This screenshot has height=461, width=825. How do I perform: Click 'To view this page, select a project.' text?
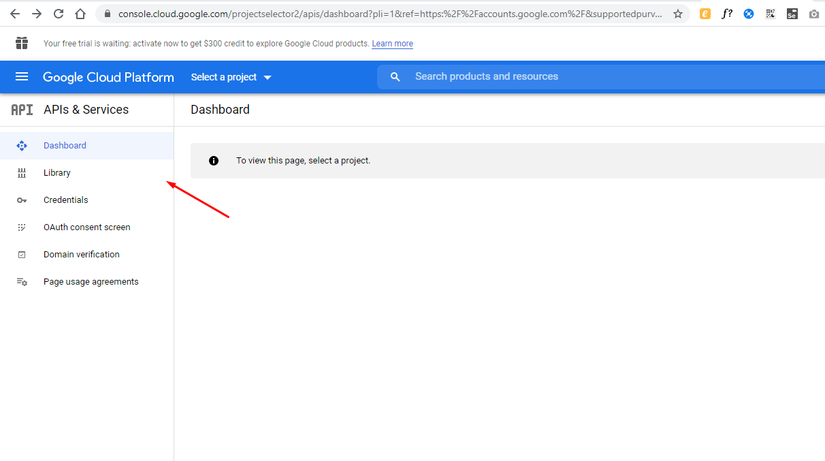(303, 161)
